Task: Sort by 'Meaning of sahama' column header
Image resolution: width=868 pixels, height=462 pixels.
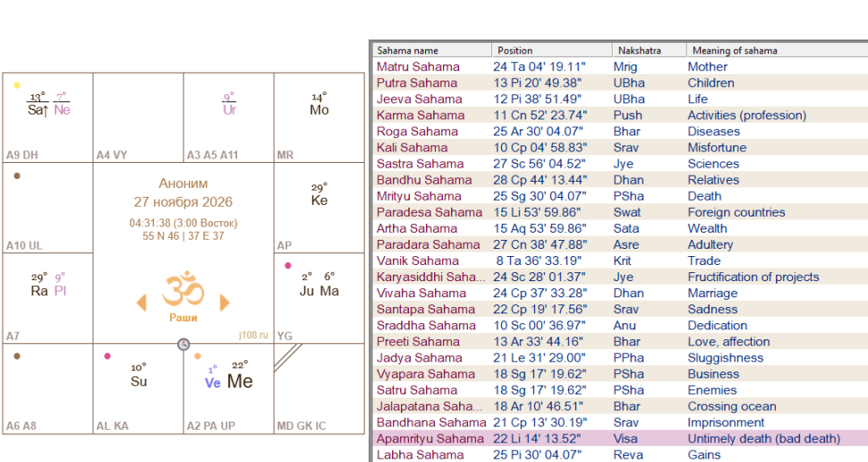Action: [778, 50]
